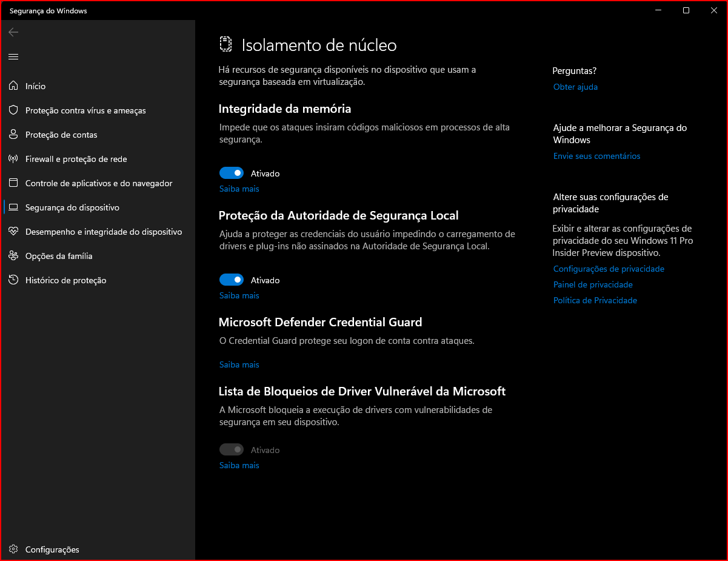This screenshot has height=561, width=728.
Task: Click the Configurações gear icon
Action: [13, 549]
